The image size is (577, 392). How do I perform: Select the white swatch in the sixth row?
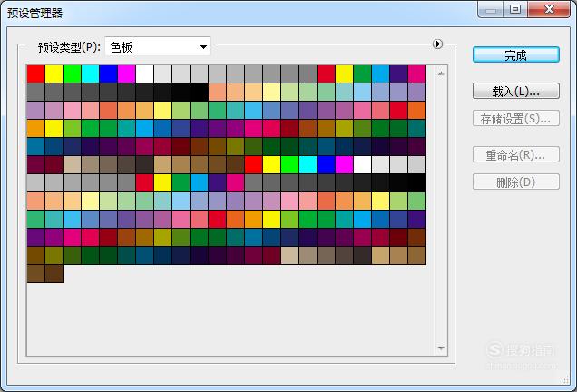click(363, 164)
